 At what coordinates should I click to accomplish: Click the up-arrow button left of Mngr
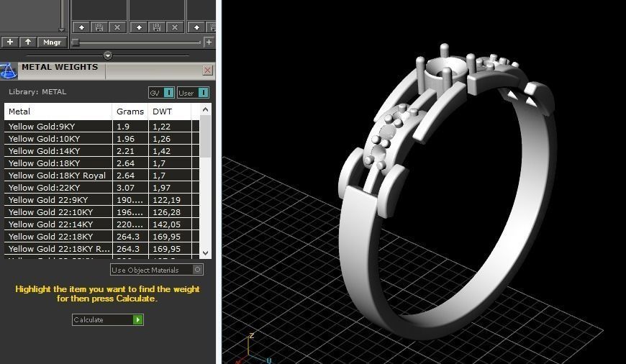28,42
